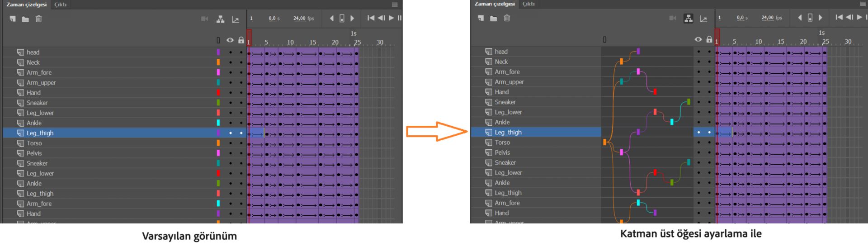
Task: Hide the head layer in the default-view timeline
Action: coord(230,52)
